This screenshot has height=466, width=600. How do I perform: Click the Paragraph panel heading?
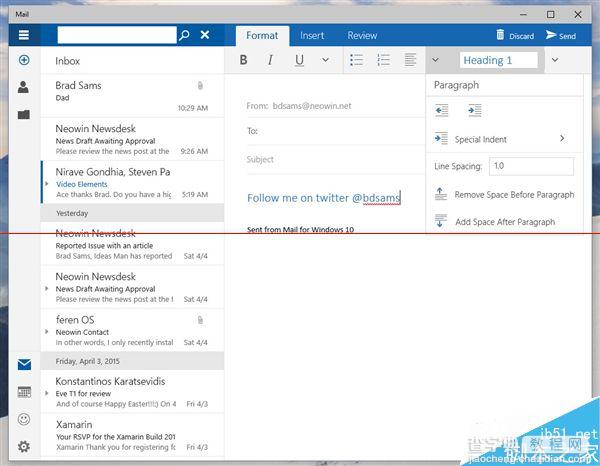456,85
